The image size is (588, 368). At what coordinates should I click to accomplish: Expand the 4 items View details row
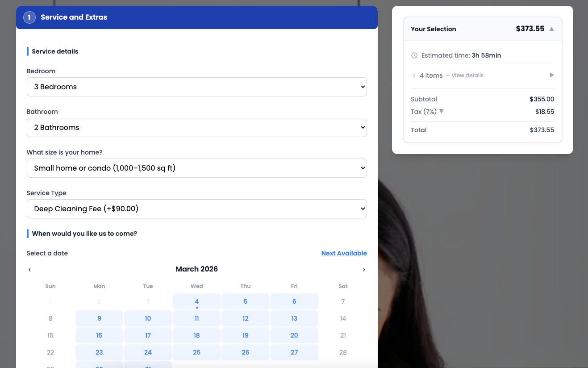point(482,75)
